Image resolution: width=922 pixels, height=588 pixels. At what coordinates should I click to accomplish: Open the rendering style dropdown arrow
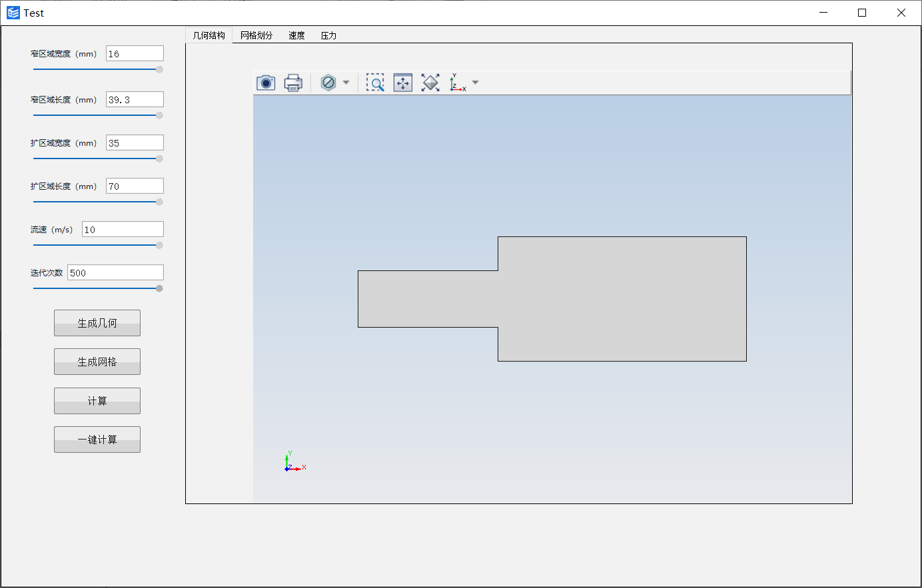point(346,83)
